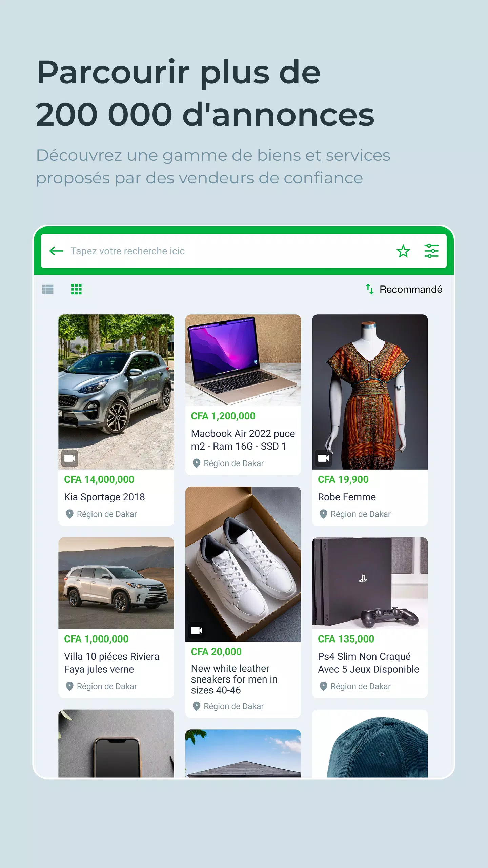Image resolution: width=488 pixels, height=868 pixels.
Task: Select the CFA 14,000,000 price
Action: tap(99, 479)
